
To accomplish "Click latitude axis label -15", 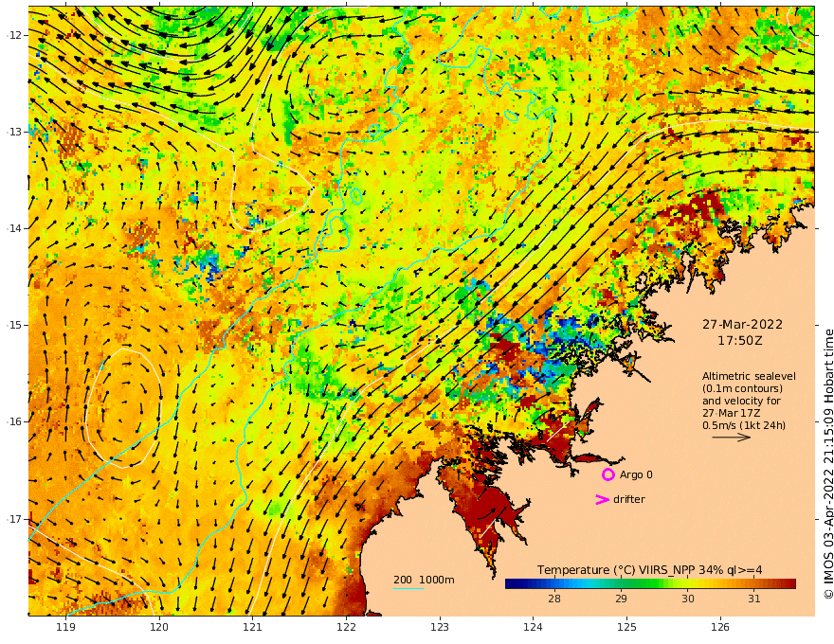I will [x=15, y=325].
